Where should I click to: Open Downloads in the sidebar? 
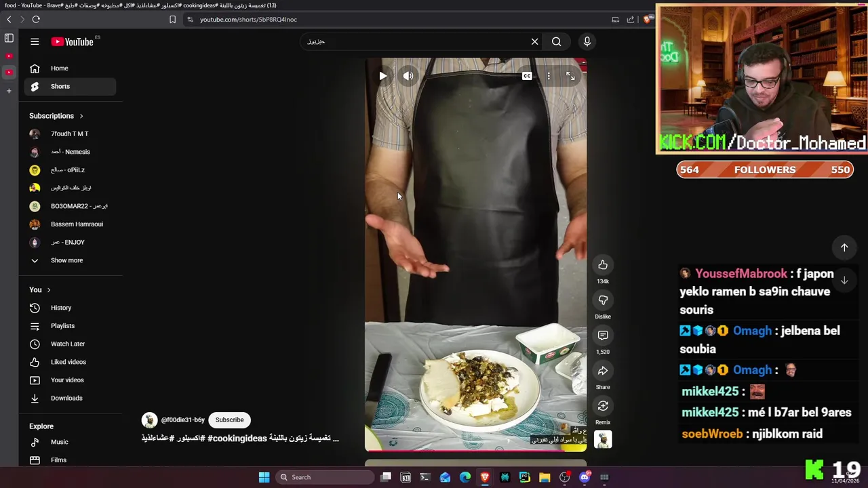coord(71,399)
